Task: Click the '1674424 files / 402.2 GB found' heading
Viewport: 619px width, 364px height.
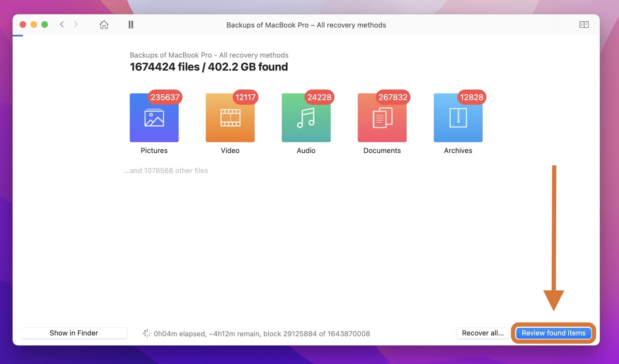Action: coord(209,67)
